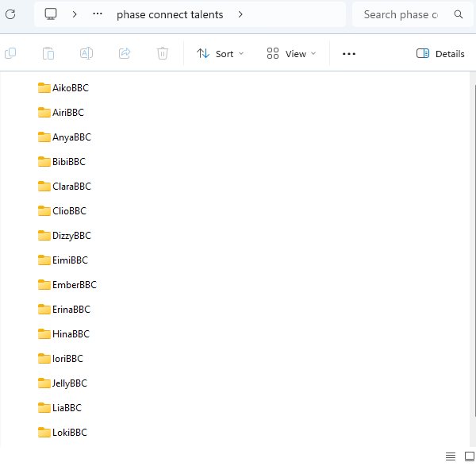Select the AnyaBBC folder
This screenshot has width=476, height=466.
click(64, 137)
